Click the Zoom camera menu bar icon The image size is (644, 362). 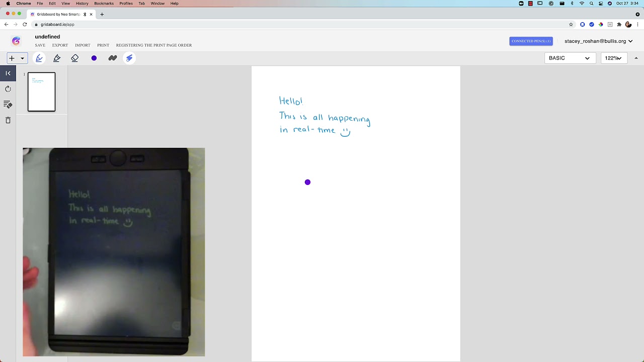pos(521,4)
